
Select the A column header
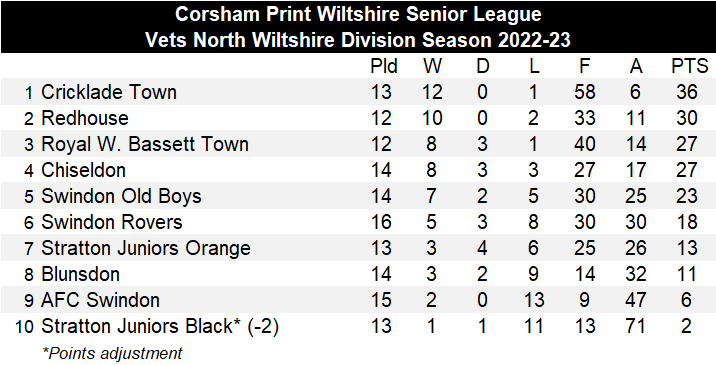pyautogui.click(x=636, y=67)
